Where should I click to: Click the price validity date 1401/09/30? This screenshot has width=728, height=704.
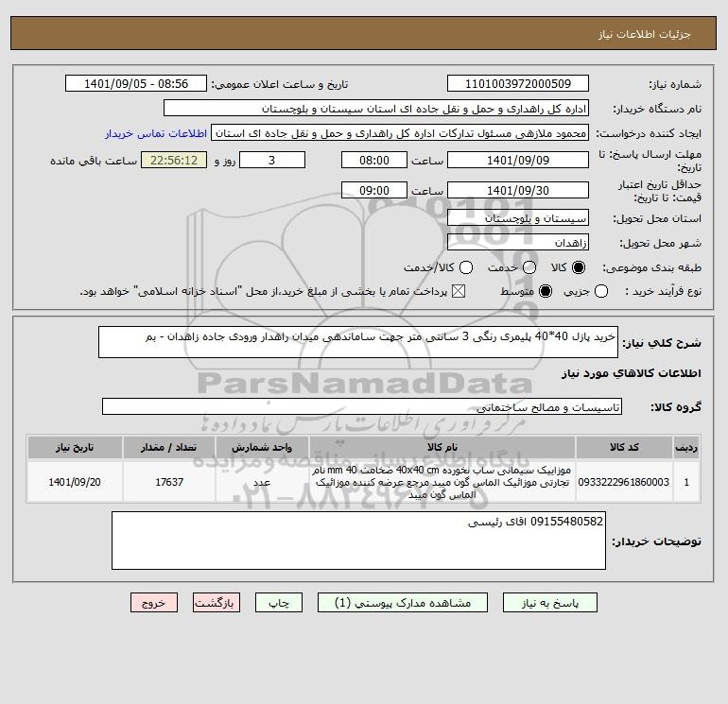coord(518,190)
